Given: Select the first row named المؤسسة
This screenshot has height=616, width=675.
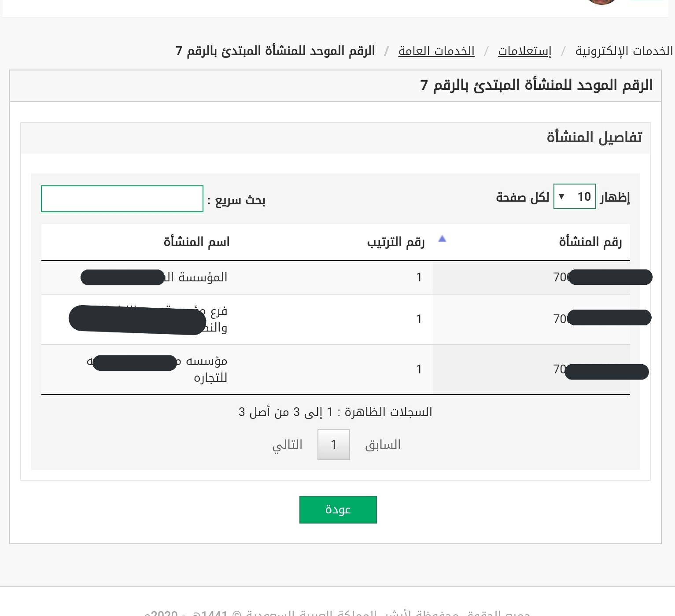Looking at the screenshot, I should pos(336,277).
